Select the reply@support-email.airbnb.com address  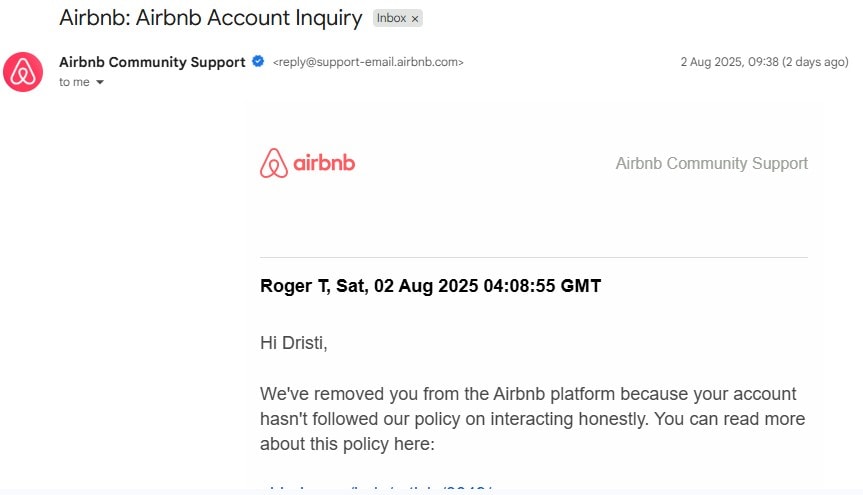368,62
